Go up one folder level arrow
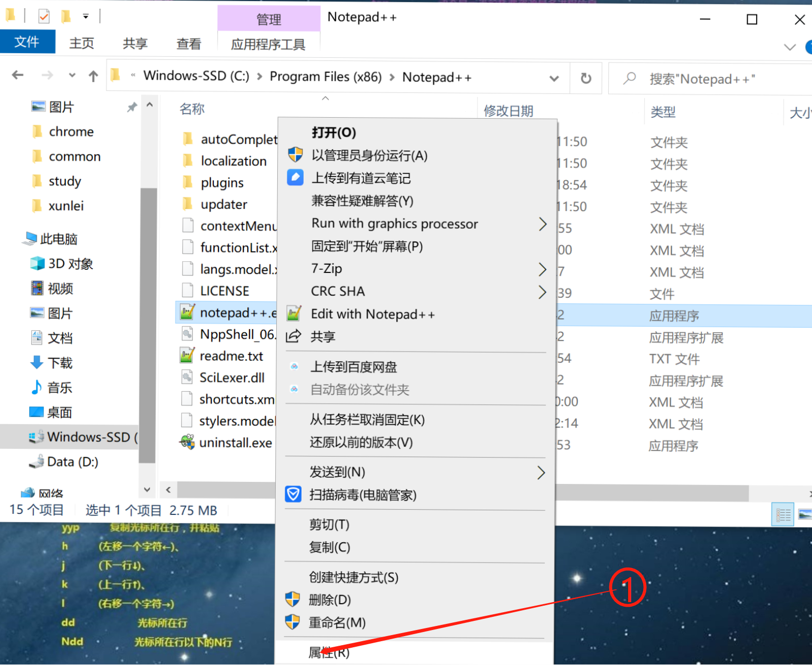Screen dimensions: 812x665 pos(93,76)
